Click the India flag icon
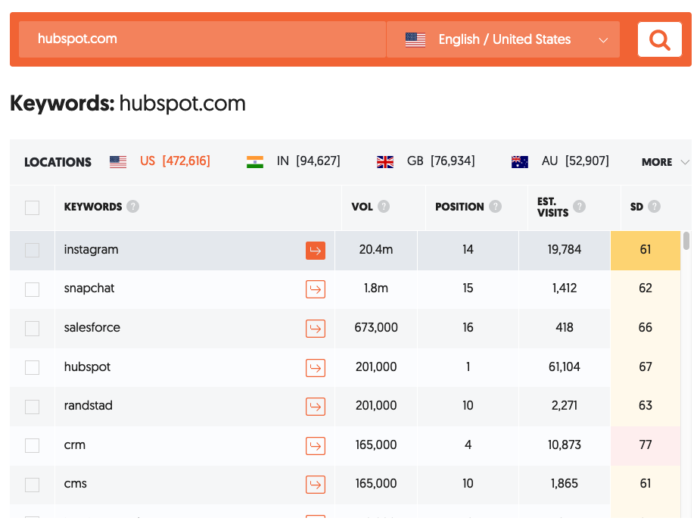The height and width of the screenshot is (524, 700). click(255, 162)
